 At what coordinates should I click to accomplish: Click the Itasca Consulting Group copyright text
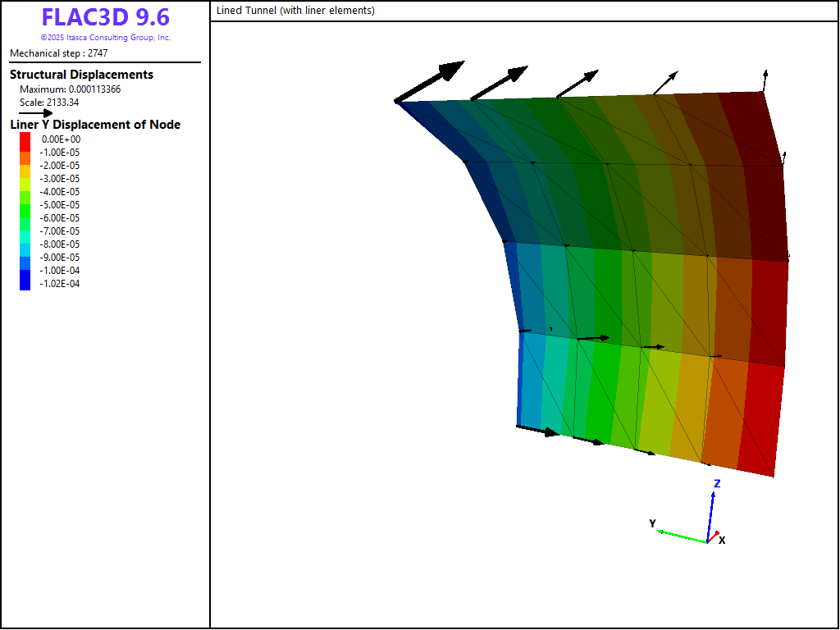coord(105,38)
